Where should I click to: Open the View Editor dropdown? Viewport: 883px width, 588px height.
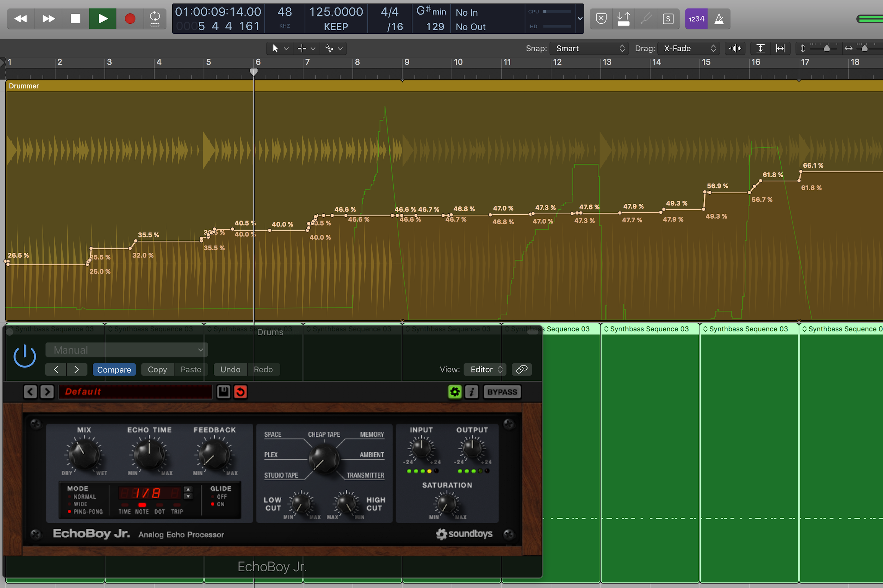(x=485, y=369)
